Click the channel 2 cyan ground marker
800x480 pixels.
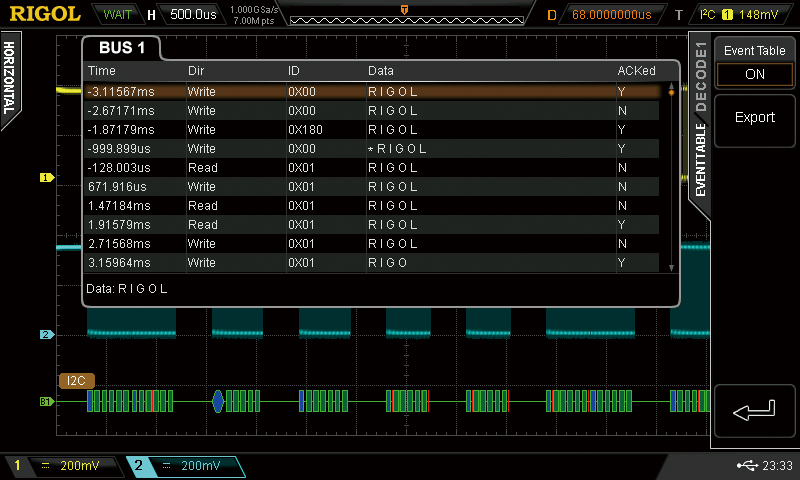[x=47, y=335]
